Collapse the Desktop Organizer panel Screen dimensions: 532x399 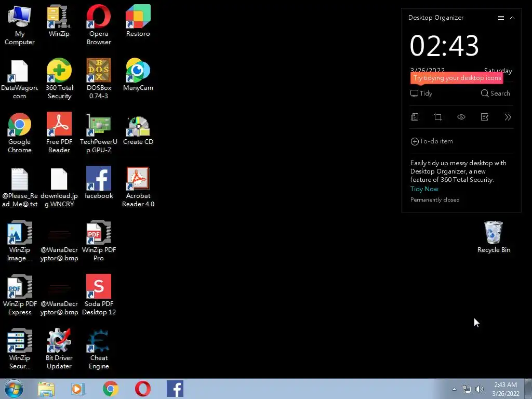(x=512, y=18)
